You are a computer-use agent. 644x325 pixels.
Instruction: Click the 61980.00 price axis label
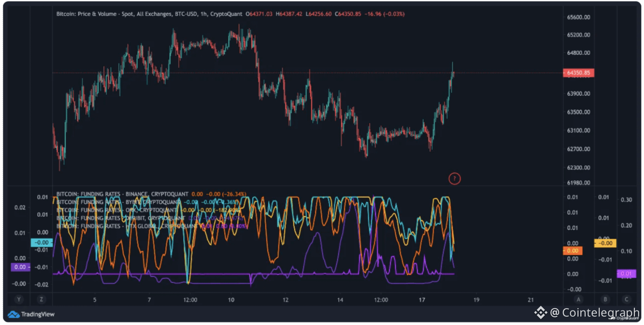578,183
